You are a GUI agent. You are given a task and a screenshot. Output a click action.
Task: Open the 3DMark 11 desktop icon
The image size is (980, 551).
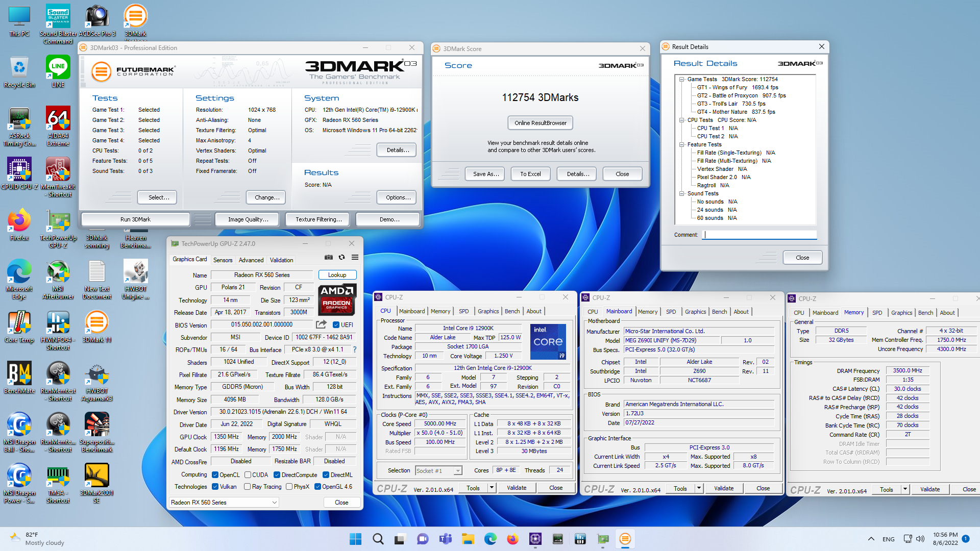96,327
